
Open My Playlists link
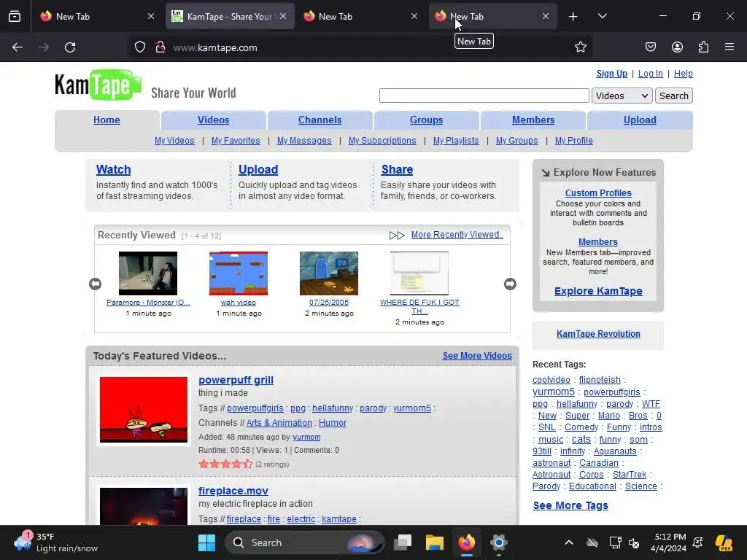click(456, 141)
